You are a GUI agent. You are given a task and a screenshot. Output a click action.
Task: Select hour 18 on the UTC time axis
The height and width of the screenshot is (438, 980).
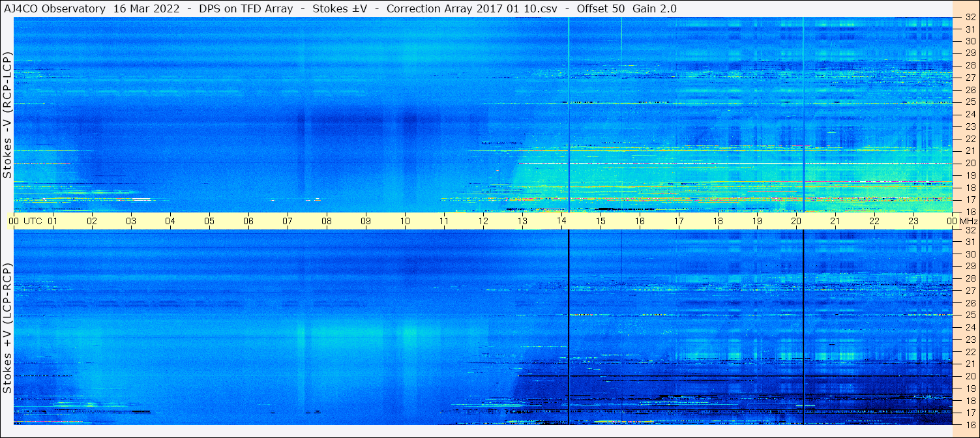pos(718,221)
